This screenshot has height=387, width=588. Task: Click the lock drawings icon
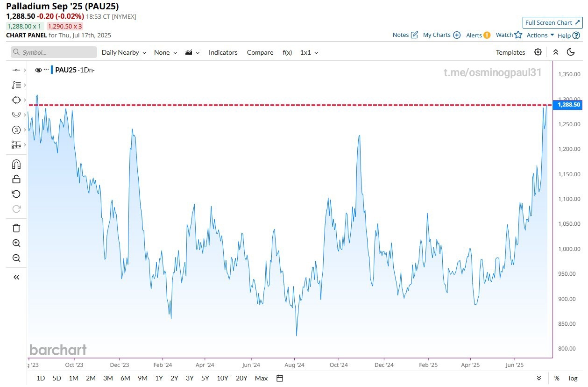coord(16,179)
